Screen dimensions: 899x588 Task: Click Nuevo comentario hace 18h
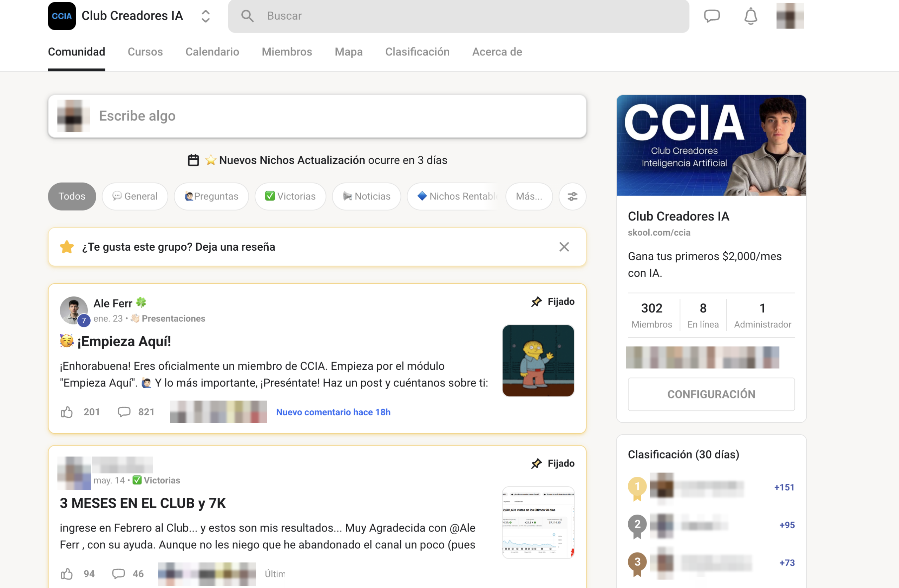click(334, 412)
